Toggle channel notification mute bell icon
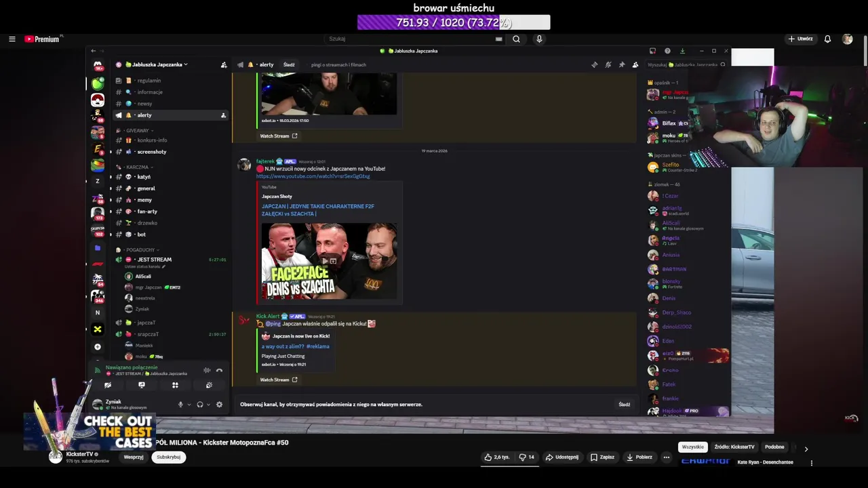 608,64
